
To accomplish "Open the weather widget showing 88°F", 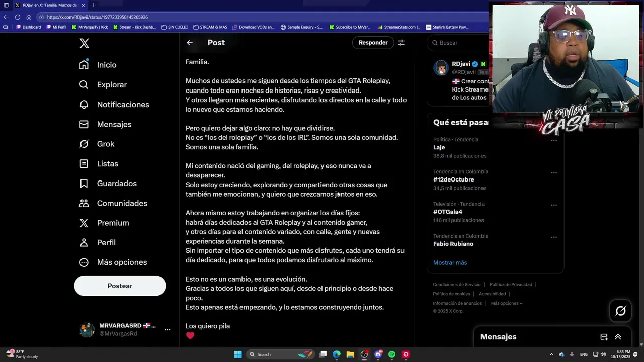I will pyautogui.click(x=23, y=354).
